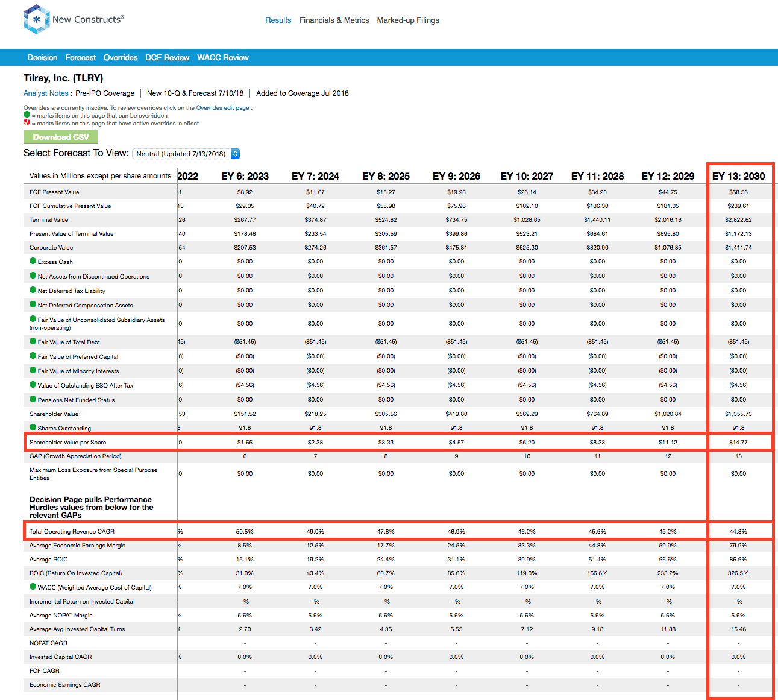Click Shareholder Value $1,355.73 cell
The height and width of the screenshot is (700, 778).
[738, 414]
